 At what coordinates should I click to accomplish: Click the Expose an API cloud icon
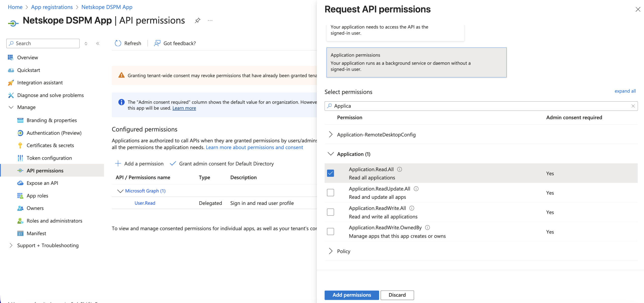20,183
